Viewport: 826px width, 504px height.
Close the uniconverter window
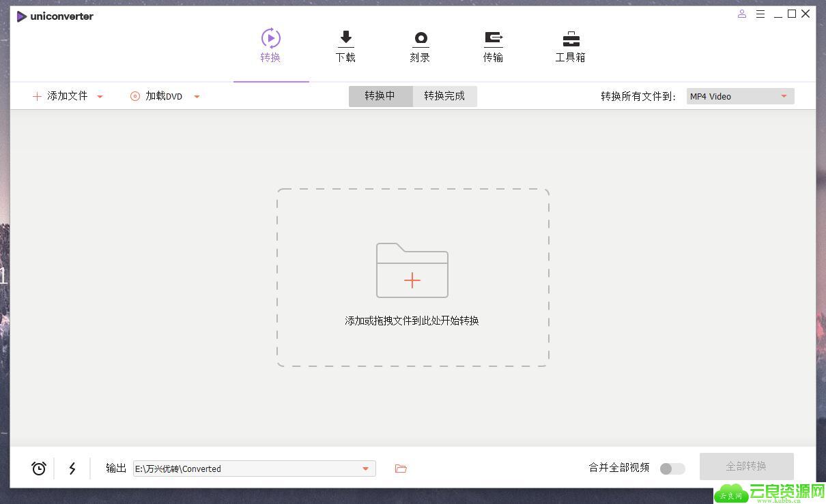(806, 14)
